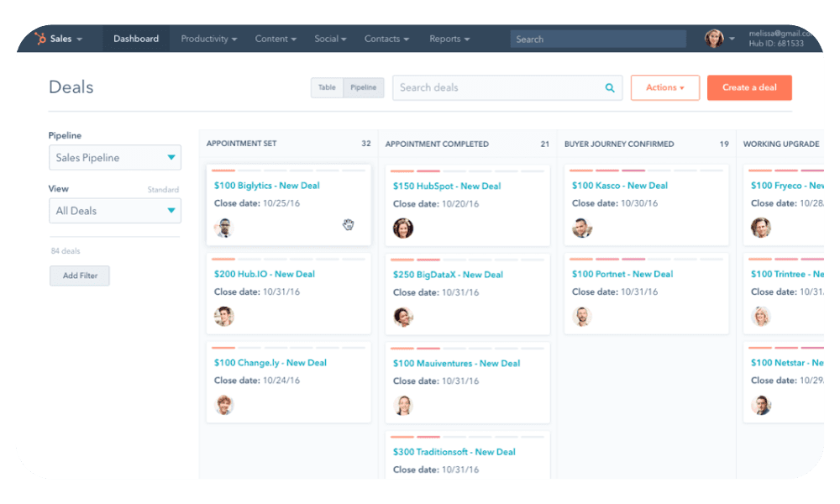Click the Standard label above view dropdown
This screenshot has height=504, width=840.
pos(163,190)
